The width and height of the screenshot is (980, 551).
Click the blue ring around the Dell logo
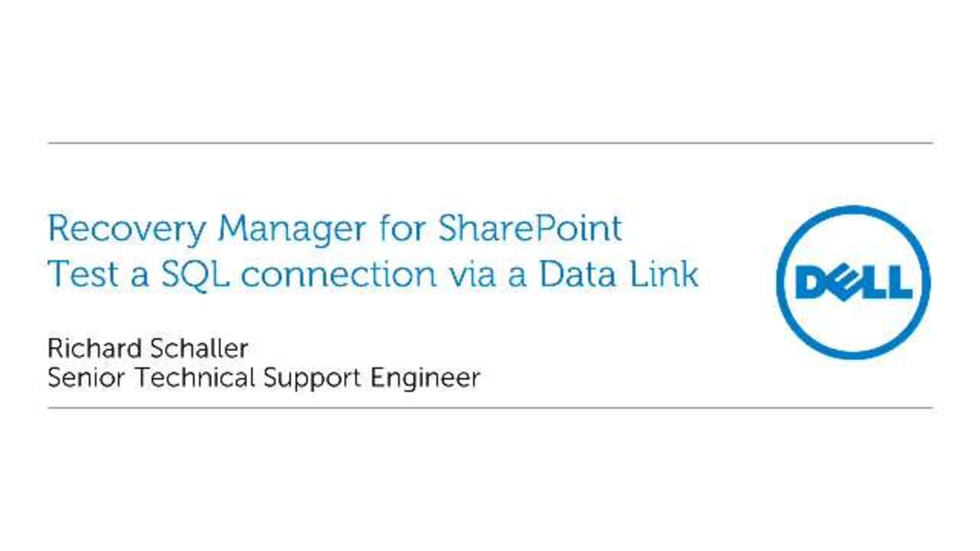(x=853, y=212)
